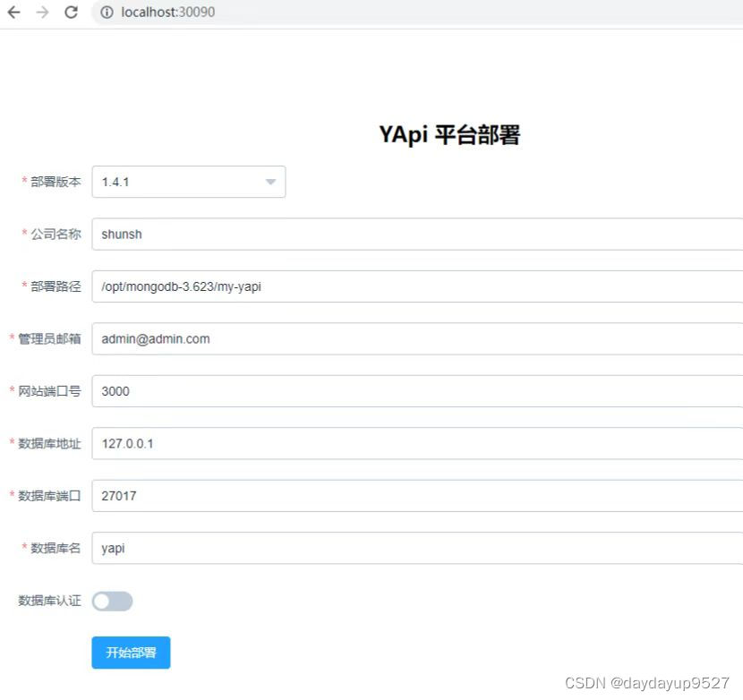Click the 网站端口号 label
The width and height of the screenshot is (743, 700).
pos(49,391)
